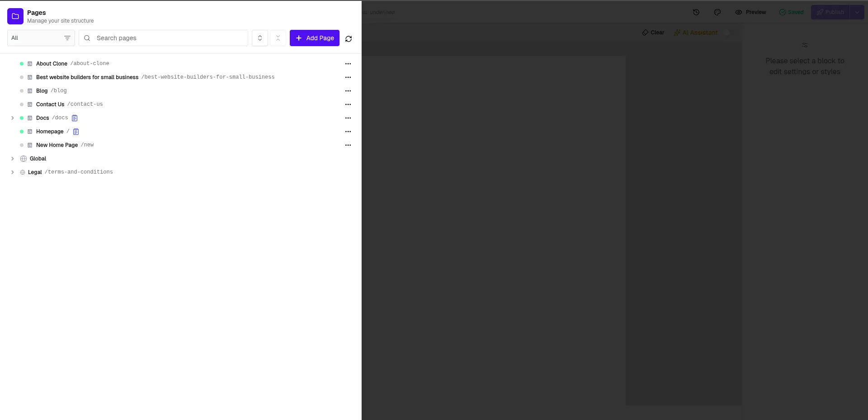The width and height of the screenshot is (868, 420).
Task: Expand the Docs page tree
Action: [x=13, y=118]
